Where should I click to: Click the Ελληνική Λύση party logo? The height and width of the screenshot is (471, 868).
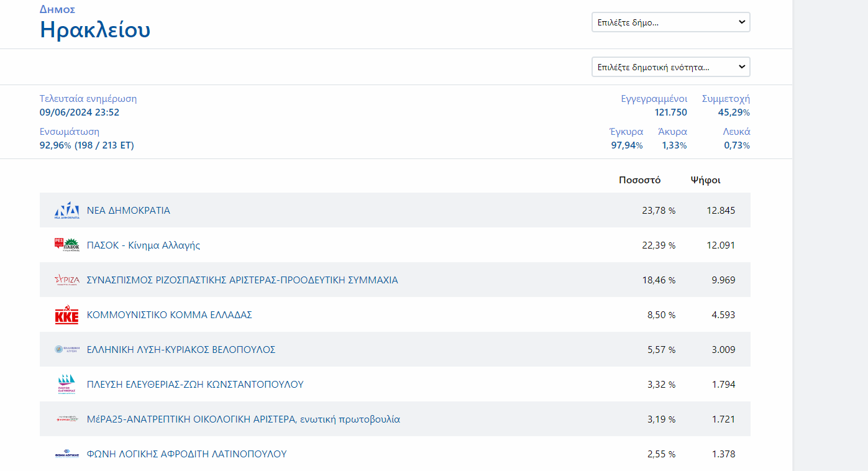(x=66, y=350)
